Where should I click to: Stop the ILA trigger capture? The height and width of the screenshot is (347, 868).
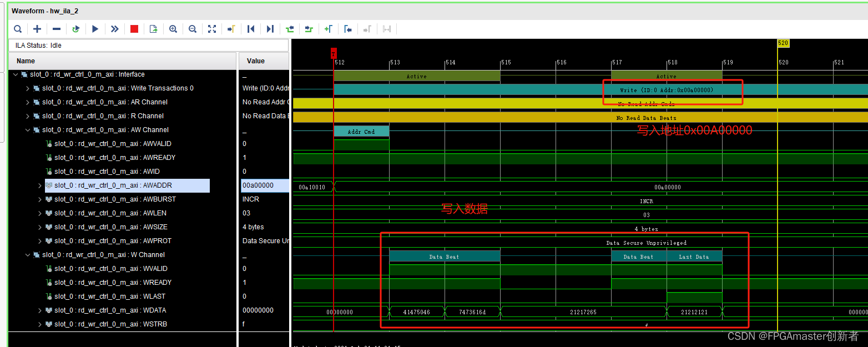pyautogui.click(x=134, y=29)
